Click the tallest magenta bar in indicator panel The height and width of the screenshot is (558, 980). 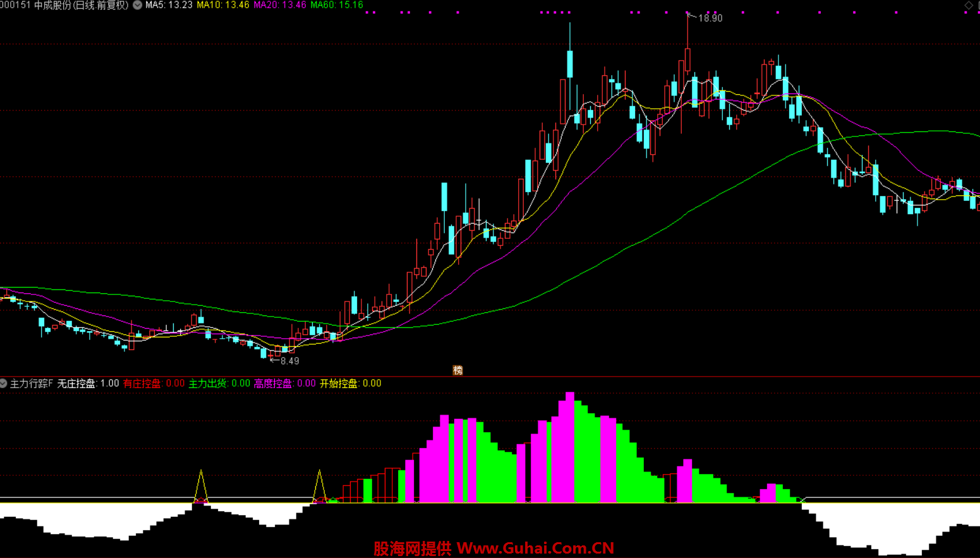click(x=570, y=449)
